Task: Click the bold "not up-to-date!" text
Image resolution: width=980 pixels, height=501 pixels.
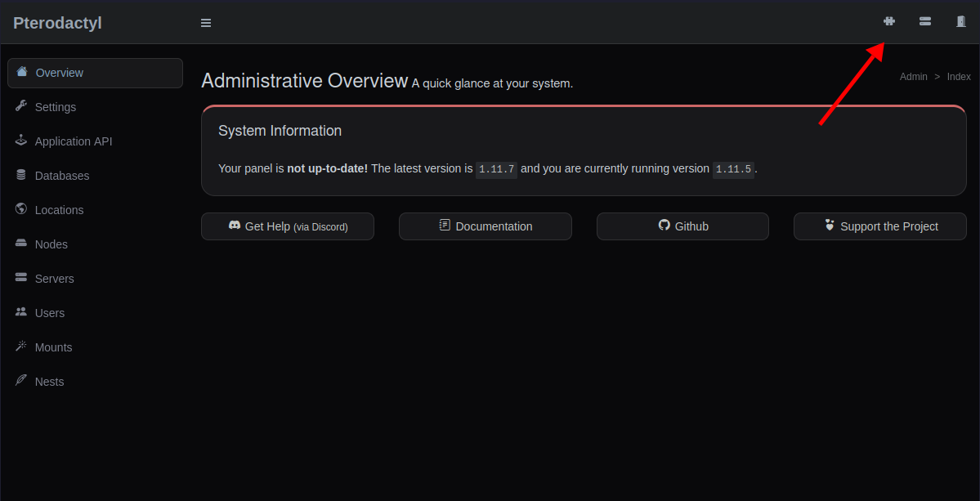Action: click(328, 168)
